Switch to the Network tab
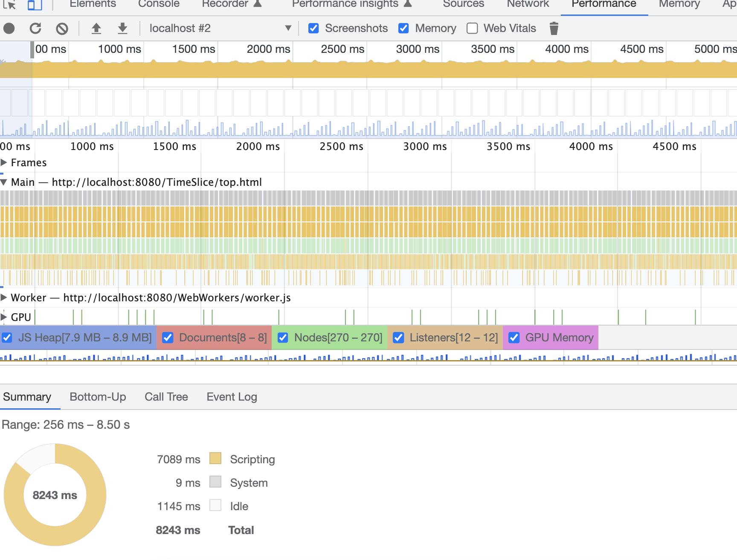This screenshot has height=560, width=737. tap(528, 4)
